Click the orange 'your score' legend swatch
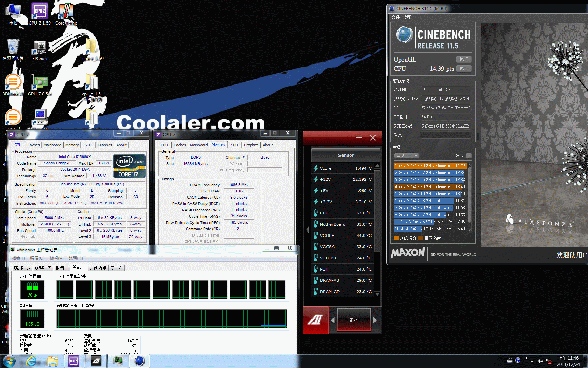588x368 pixels. click(x=396, y=238)
